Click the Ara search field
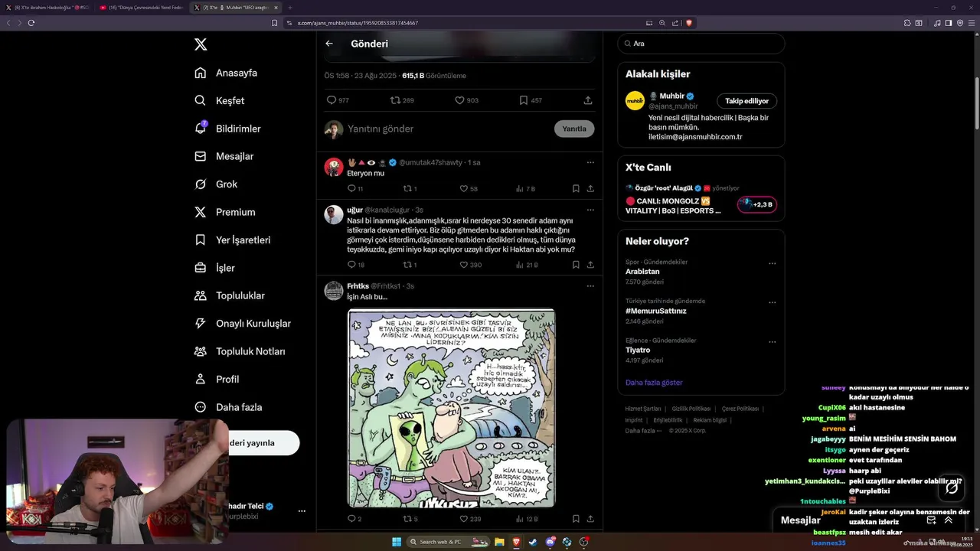The height and width of the screenshot is (551, 980). pos(701,44)
